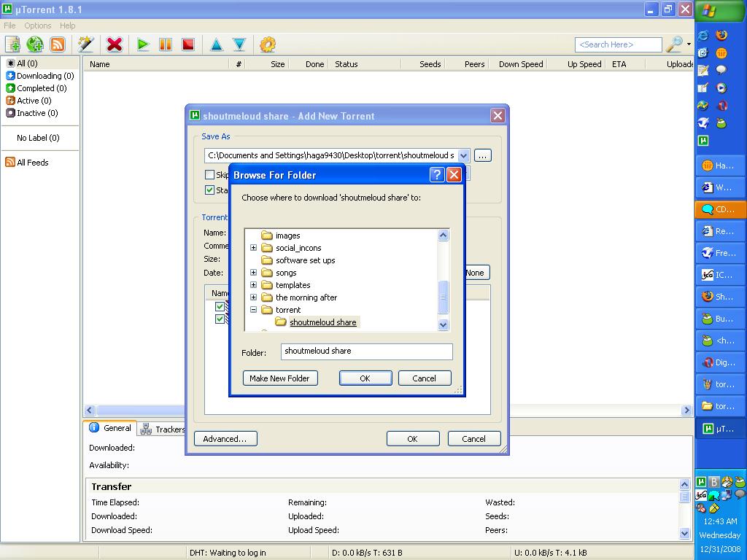Open the File menu

click(9, 26)
